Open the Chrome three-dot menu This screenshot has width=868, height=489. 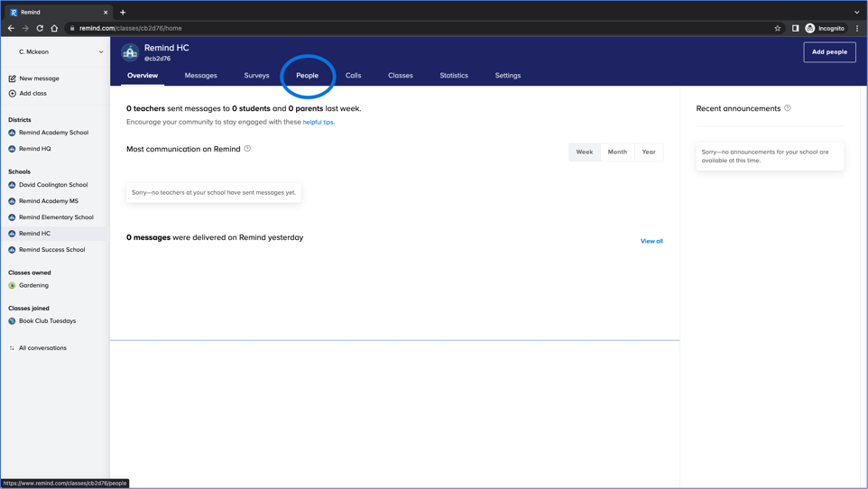857,28
